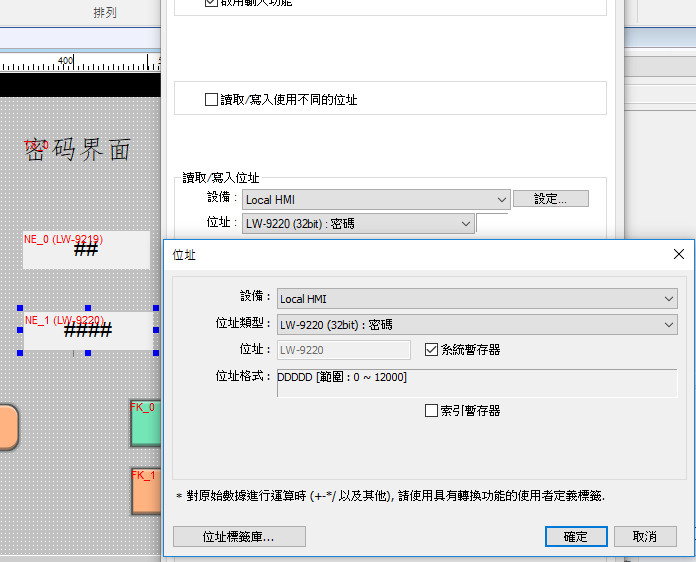Confirm with the 確定 button
Viewport: 696px width, 562px height.
(x=576, y=537)
